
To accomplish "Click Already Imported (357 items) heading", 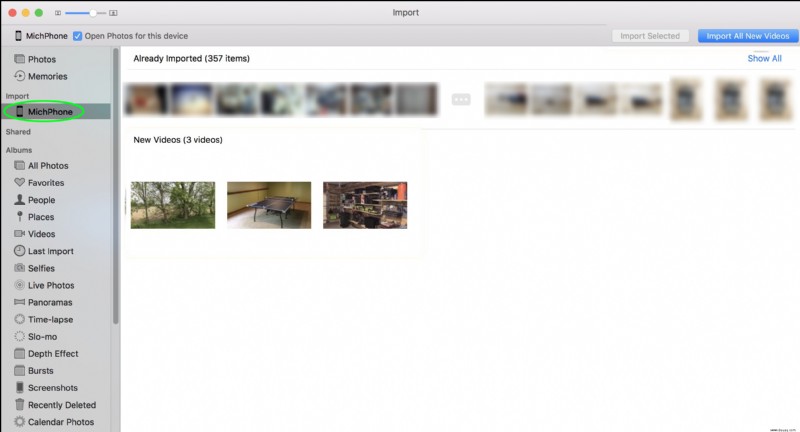I will point(191,59).
